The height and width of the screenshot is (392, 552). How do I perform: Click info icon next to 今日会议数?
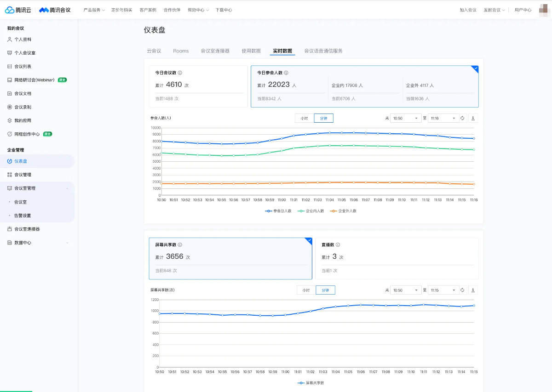pyautogui.click(x=180, y=73)
